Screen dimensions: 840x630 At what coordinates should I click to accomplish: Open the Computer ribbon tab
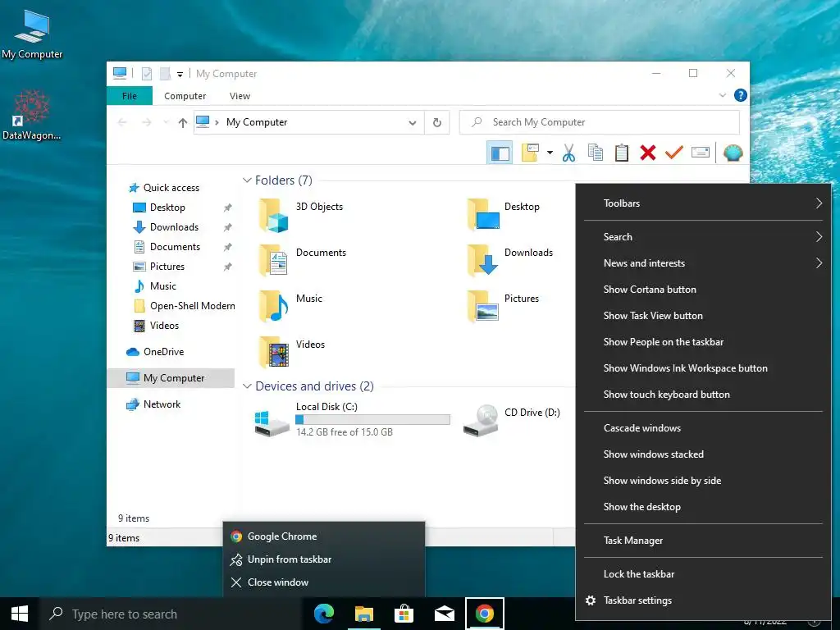tap(185, 96)
